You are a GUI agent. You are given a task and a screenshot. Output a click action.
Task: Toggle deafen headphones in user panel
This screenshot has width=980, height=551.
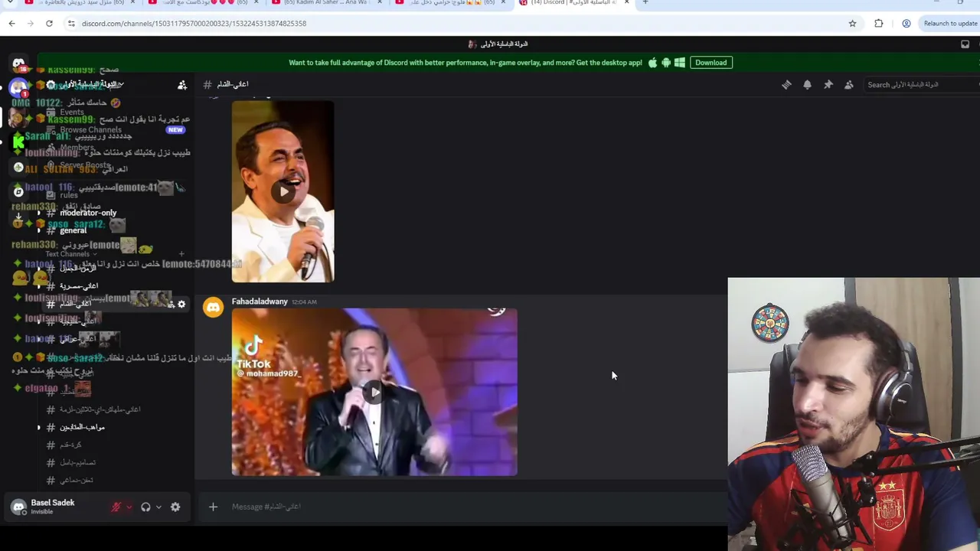[x=145, y=507]
